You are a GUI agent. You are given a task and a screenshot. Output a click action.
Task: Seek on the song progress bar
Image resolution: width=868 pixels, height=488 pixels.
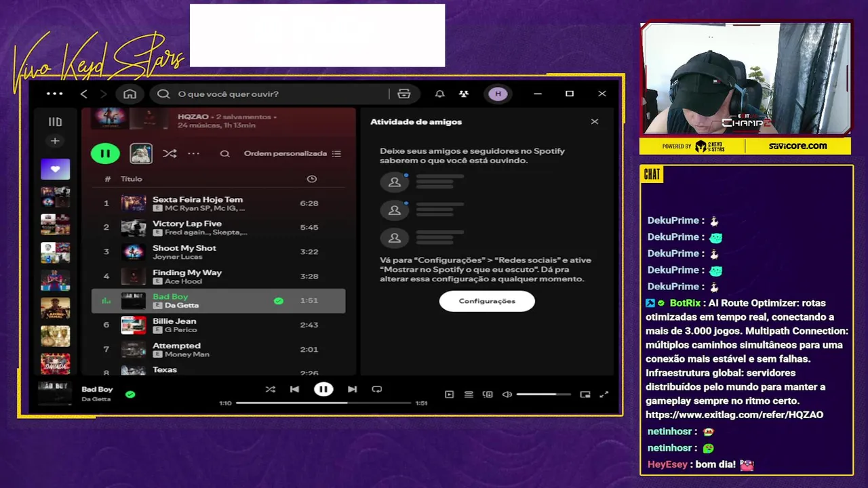pyautogui.click(x=323, y=403)
